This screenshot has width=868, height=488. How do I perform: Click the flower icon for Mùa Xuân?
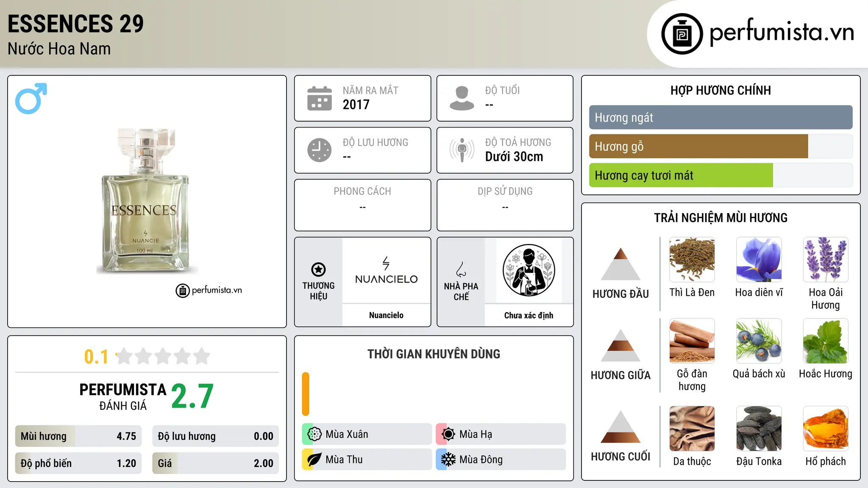[314, 434]
